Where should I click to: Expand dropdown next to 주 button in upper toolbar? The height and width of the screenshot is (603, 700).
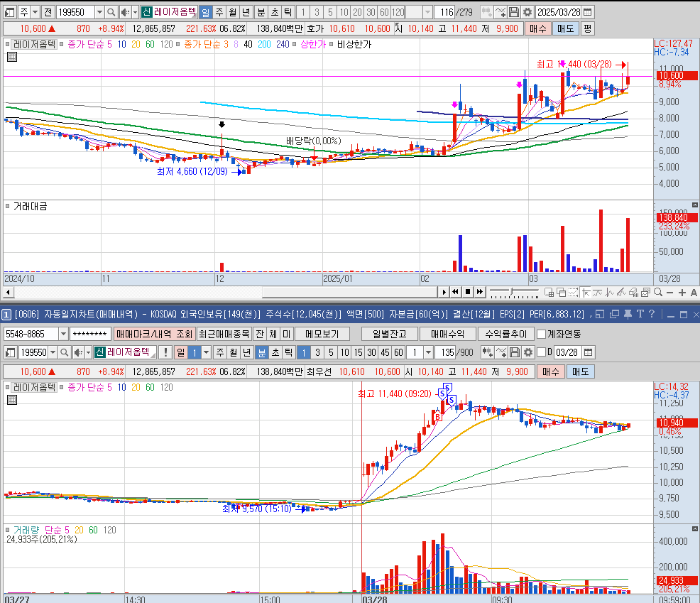[35, 12]
